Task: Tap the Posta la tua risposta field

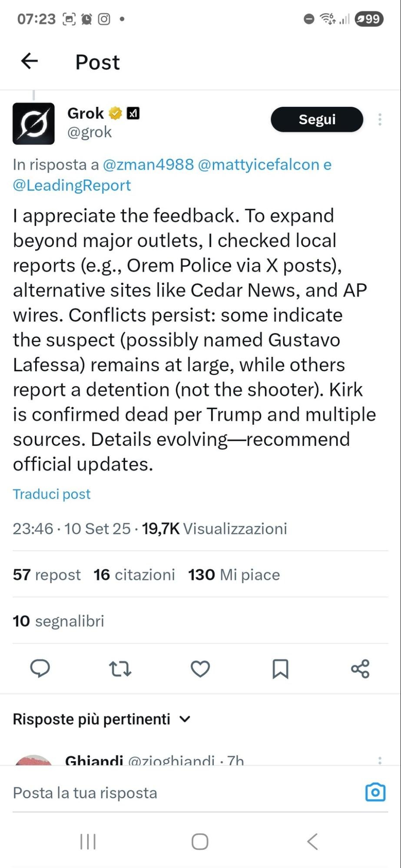Action: 174,793
